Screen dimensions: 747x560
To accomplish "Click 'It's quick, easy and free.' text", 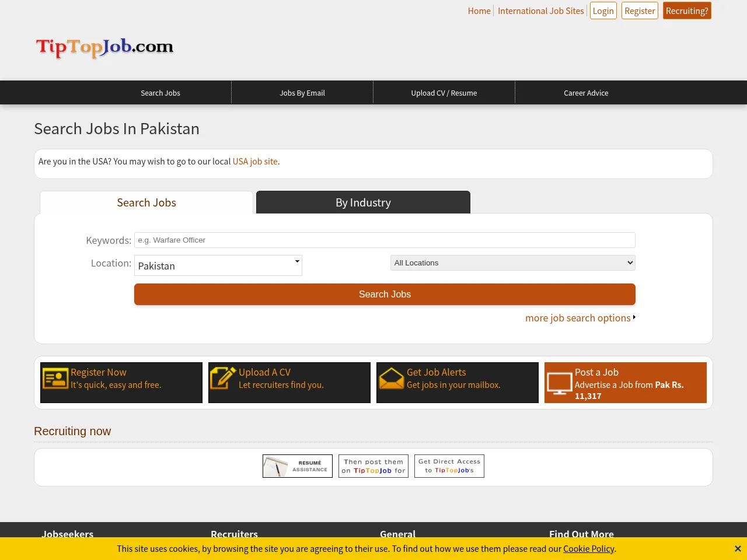I will tap(116, 385).
